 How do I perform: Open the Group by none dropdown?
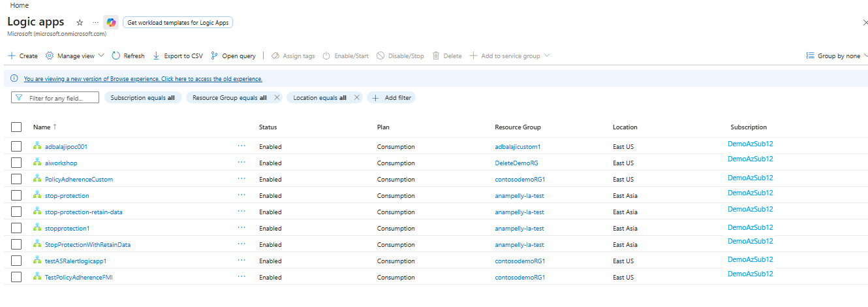pos(837,56)
